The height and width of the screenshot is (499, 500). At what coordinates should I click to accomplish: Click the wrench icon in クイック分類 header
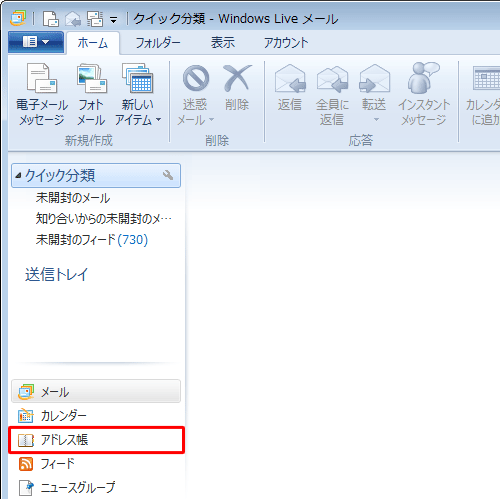168,175
